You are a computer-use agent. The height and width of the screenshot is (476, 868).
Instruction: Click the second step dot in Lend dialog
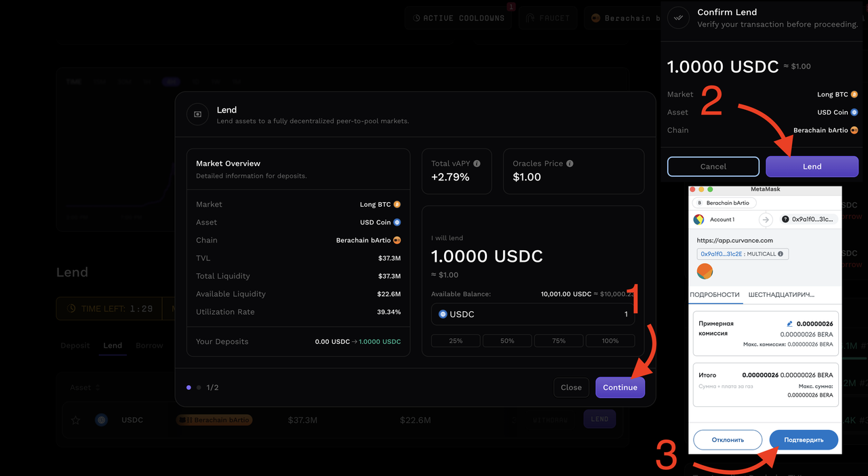[x=199, y=387]
